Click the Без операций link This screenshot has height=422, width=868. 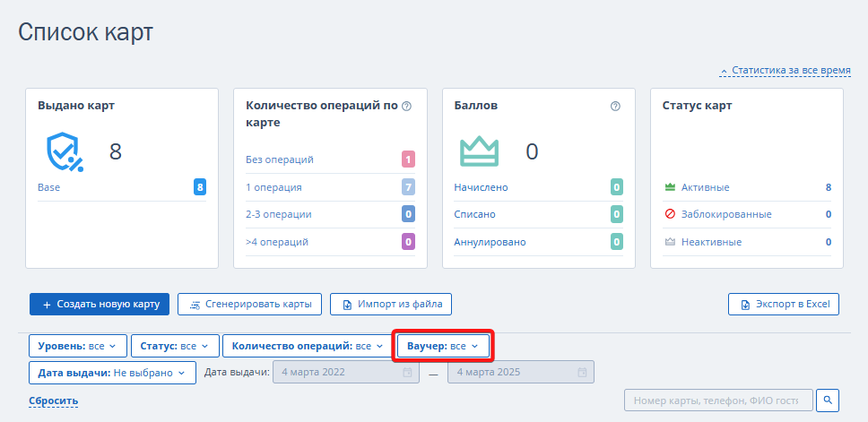point(280,159)
